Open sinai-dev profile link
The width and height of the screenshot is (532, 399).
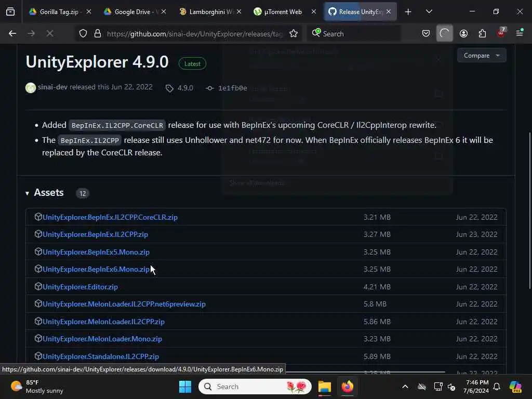tap(52, 87)
